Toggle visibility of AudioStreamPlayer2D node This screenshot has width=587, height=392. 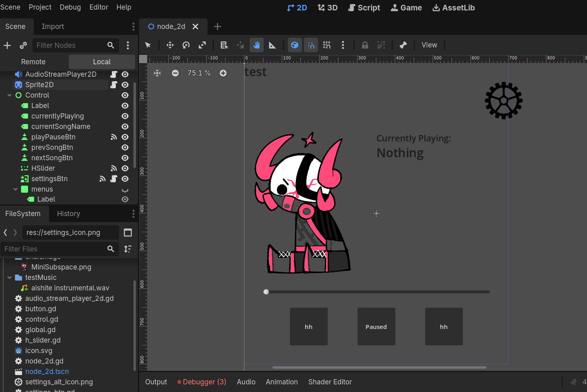[125, 74]
